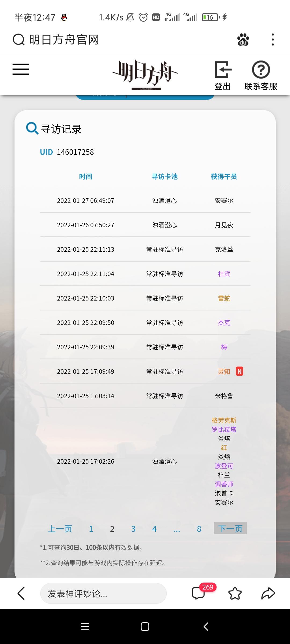Viewport: 290px width, 644px height.
Task: Tap operator name 安赛尔 in the 06:49:07 row
Action: [224, 201]
